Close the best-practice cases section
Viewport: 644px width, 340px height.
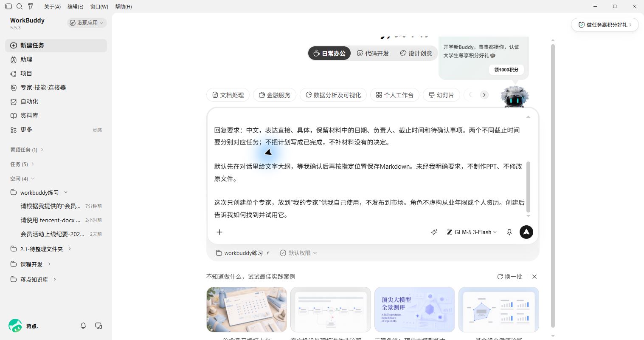534,277
